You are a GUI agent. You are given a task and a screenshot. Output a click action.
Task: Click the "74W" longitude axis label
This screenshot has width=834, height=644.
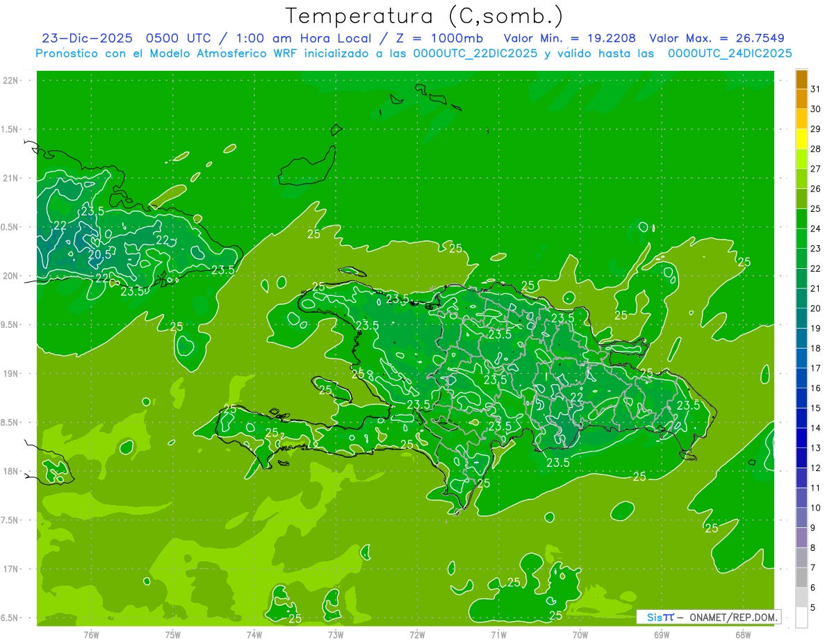254,635
